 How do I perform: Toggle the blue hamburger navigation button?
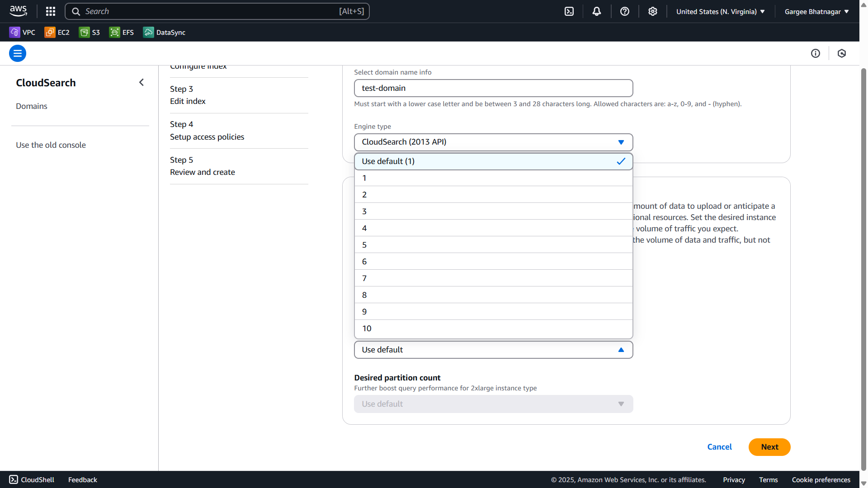(18, 53)
